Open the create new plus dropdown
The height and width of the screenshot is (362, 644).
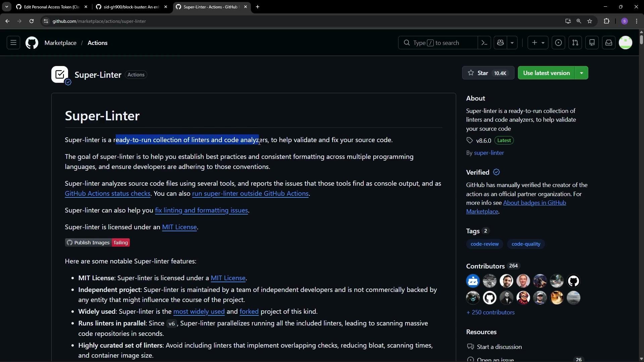(538, 43)
